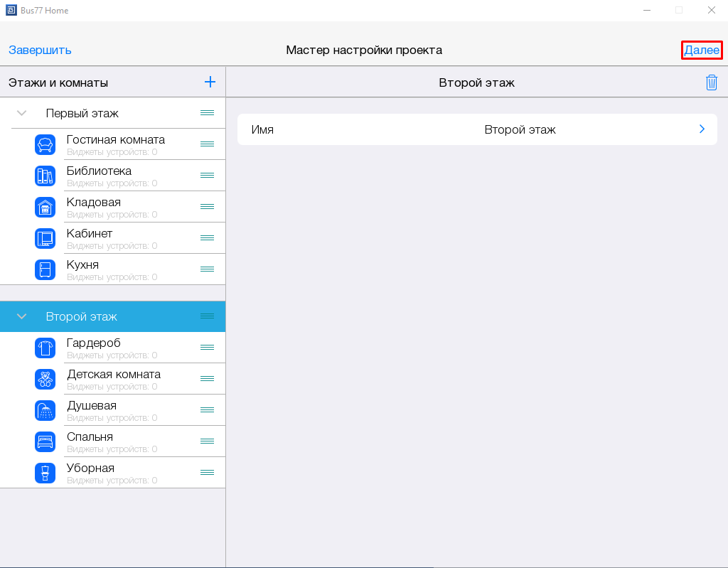Select the Кухня refrigerator icon
728x568 pixels.
[45, 269]
